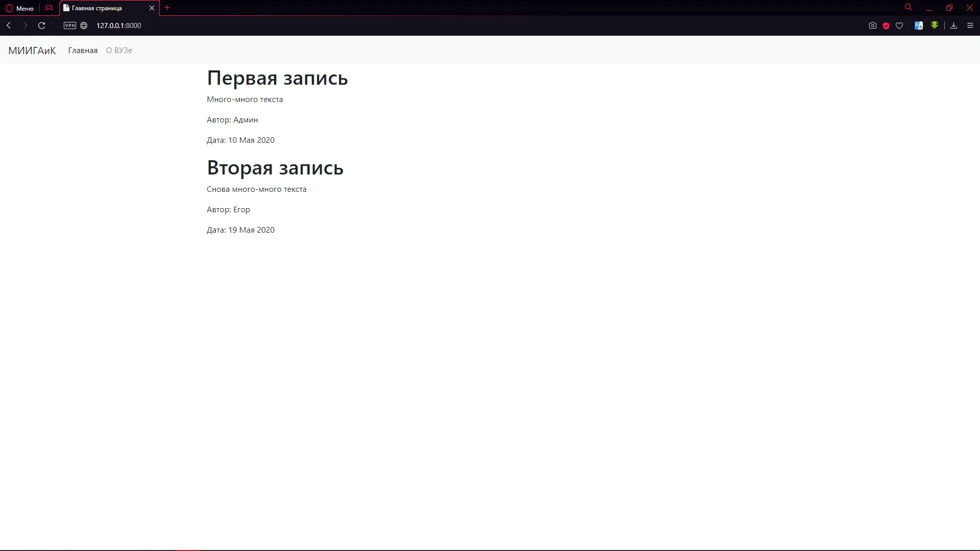Toggle the VPN badge
The width and height of the screenshot is (980, 551).
70,26
